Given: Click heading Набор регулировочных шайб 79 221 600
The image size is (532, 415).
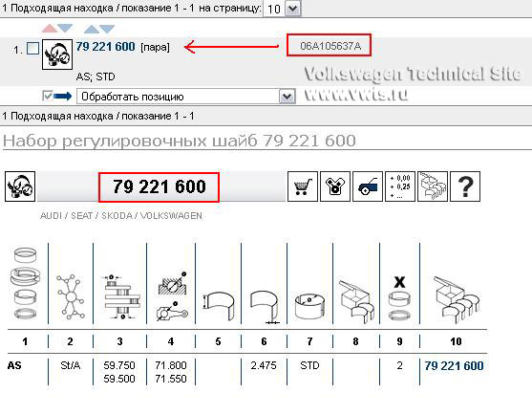Looking at the screenshot, I should 180,141.
